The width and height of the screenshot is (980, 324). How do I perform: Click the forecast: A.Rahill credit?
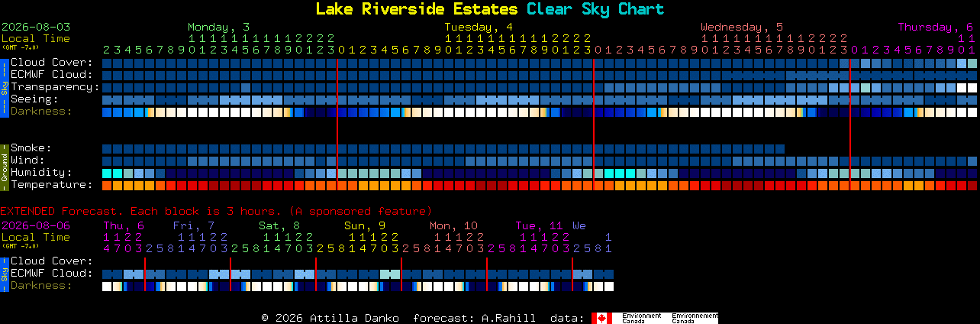474,318
